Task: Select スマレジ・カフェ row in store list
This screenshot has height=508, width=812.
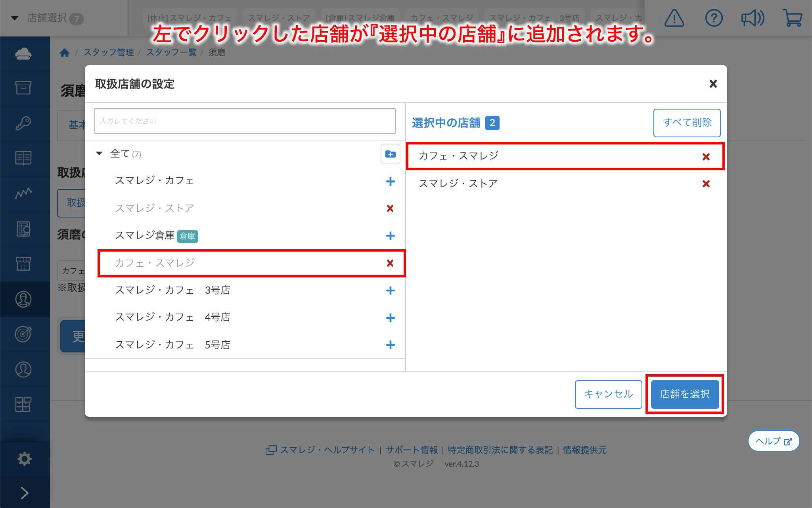Action: point(245,181)
